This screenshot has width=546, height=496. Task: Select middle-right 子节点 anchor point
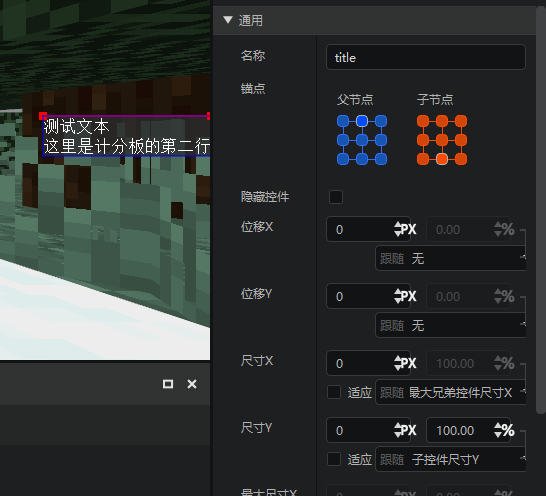click(x=461, y=140)
